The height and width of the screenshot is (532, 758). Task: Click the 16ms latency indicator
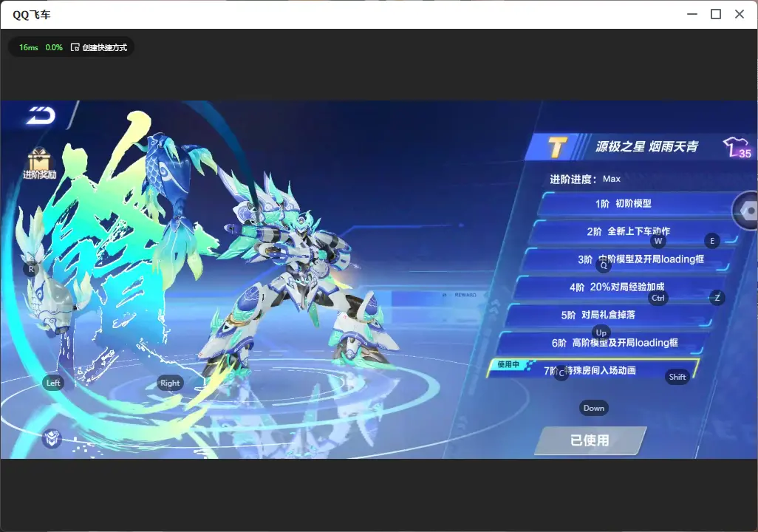(x=29, y=47)
